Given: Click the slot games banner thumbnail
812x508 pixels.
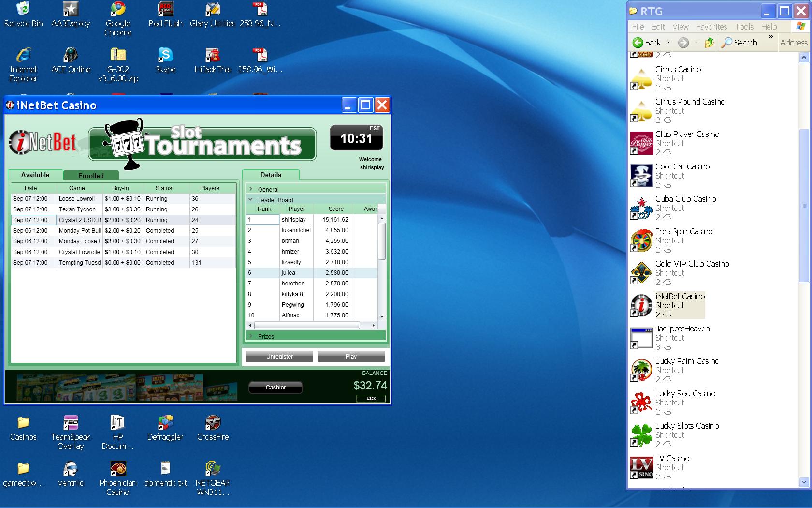Looking at the screenshot, I should coord(127,387).
